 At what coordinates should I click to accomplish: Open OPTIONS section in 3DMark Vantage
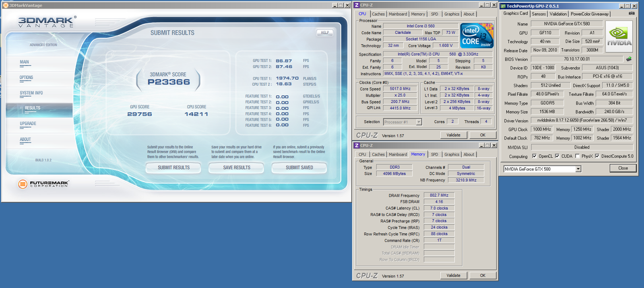[x=26, y=77]
